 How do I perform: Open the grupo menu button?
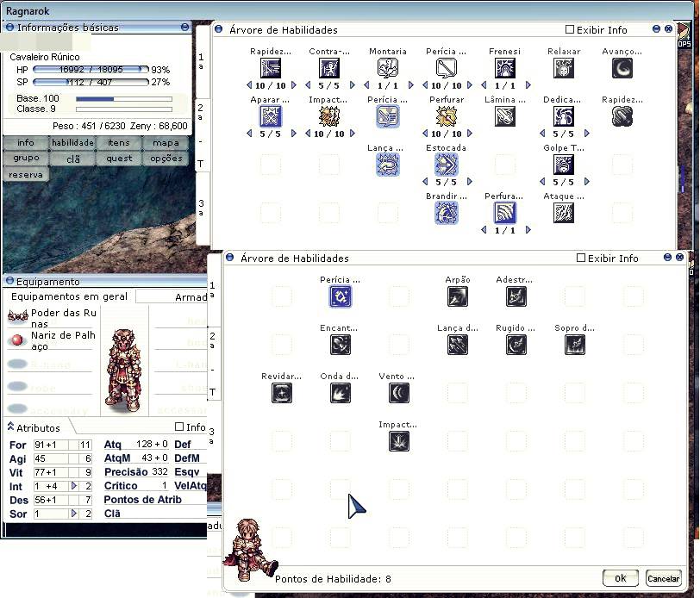(26, 158)
